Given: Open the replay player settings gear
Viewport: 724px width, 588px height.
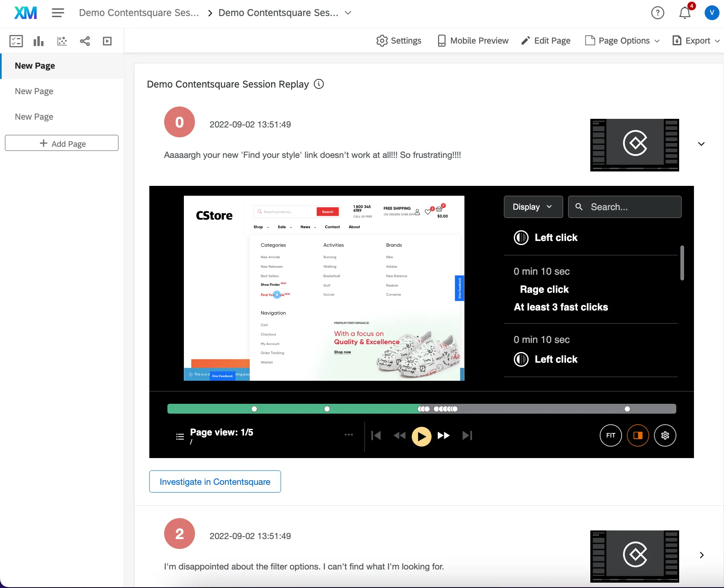Looking at the screenshot, I should 665,435.
